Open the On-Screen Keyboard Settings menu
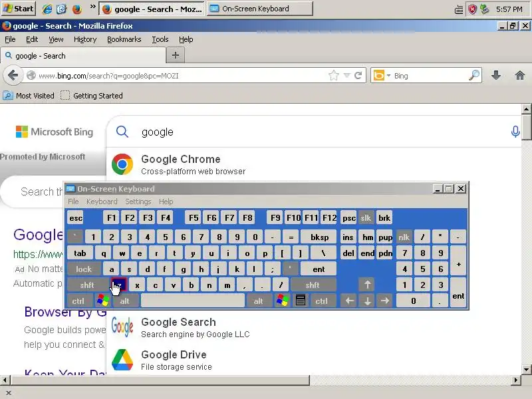 138,201
